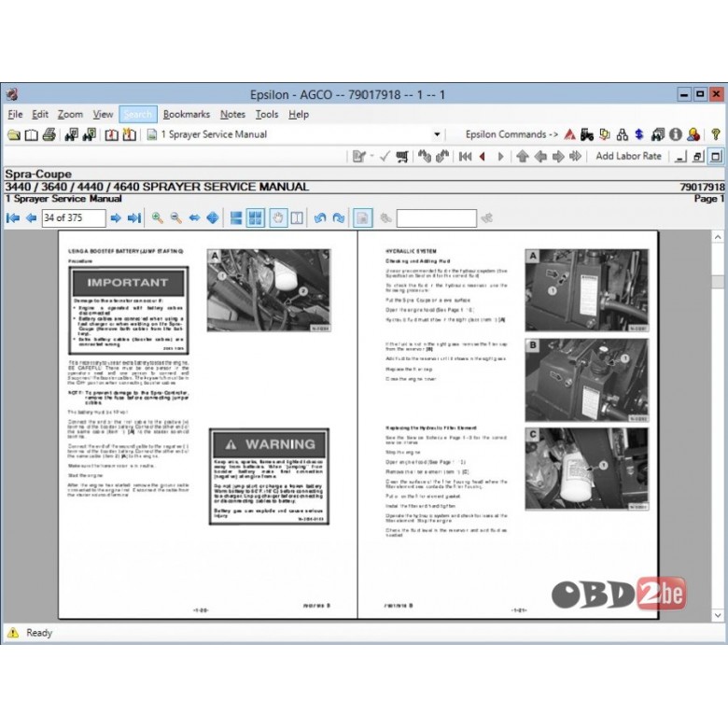Screen dimensions: 728x728
Task: Open the Zoom menu
Action: 70,114
